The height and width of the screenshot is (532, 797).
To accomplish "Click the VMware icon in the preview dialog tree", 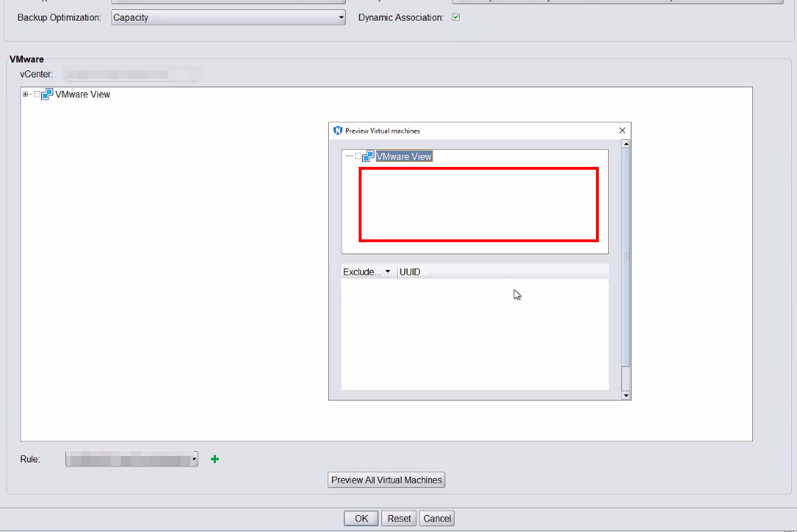I will tap(369, 156).
